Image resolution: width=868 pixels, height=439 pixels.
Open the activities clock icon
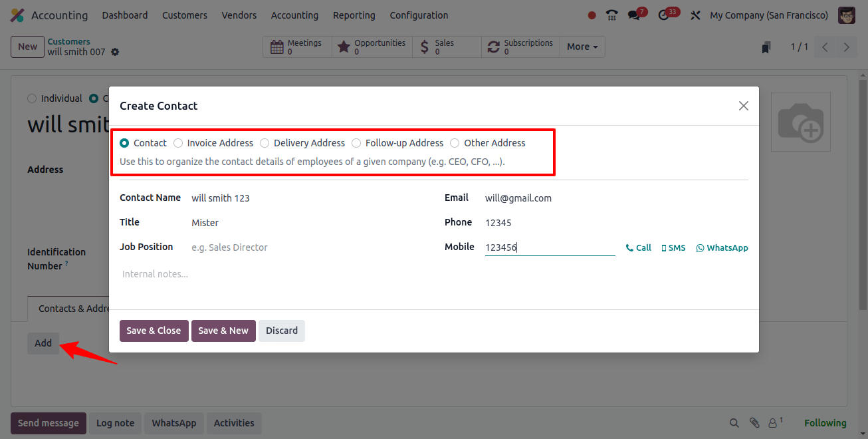[663, 15]
